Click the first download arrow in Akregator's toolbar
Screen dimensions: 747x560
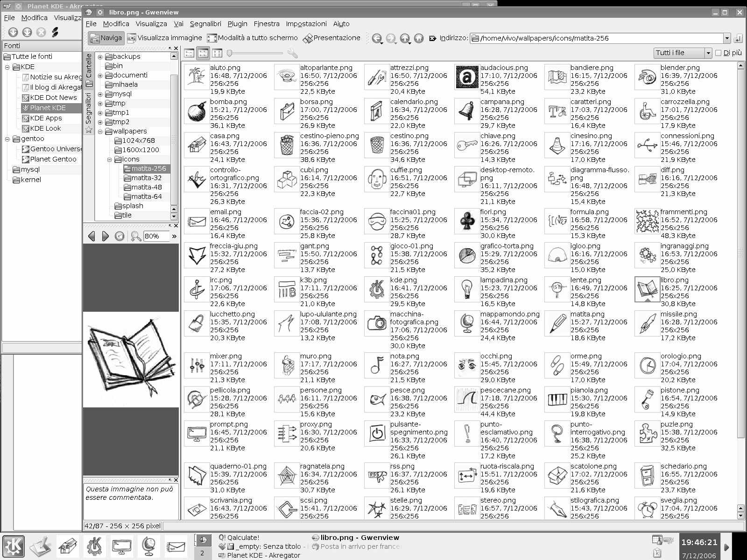13,32
